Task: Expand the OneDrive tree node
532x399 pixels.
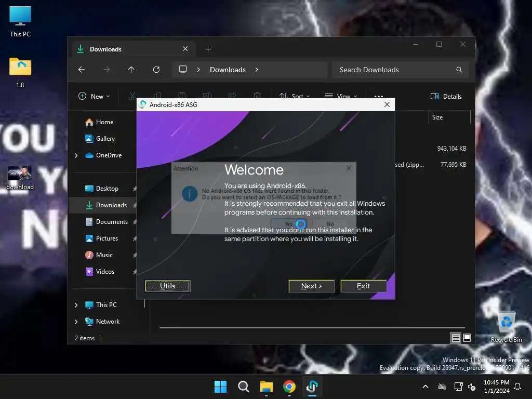Action: click(x=76, y=155)
